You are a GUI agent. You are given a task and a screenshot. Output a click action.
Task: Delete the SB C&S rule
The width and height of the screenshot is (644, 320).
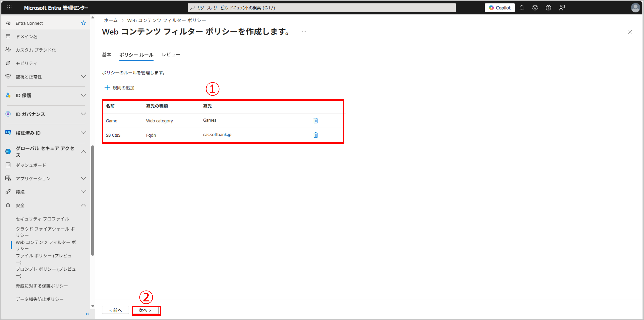point(316,135)
